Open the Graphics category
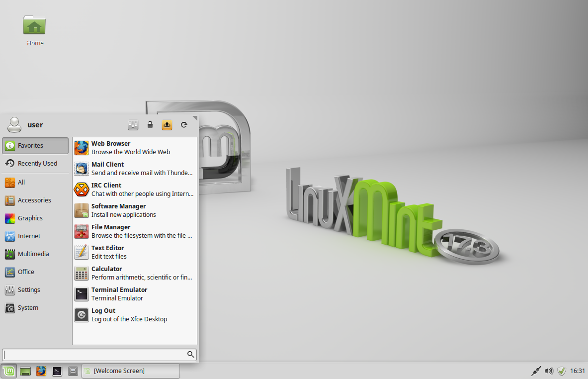 pyautogui.click(x=35, y=218)
